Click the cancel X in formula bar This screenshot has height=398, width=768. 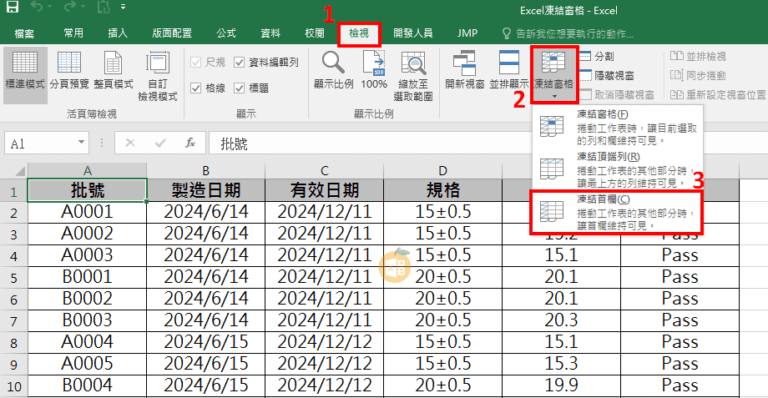tap(130, 143)
